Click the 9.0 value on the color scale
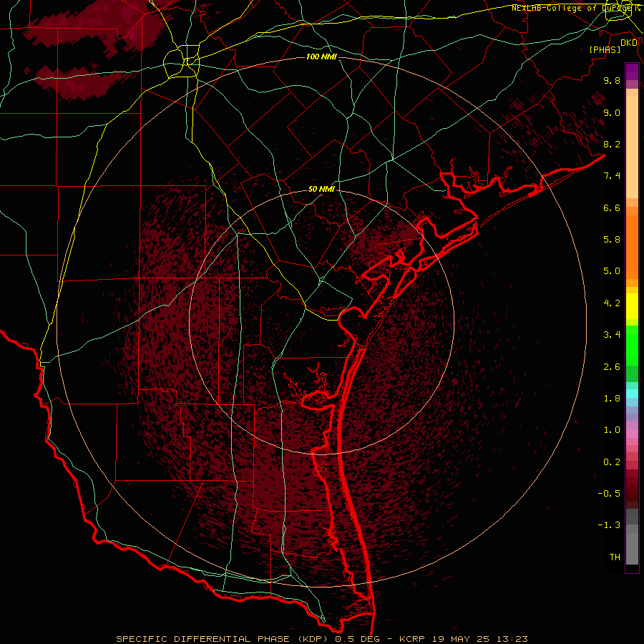Viewport: 644px width, 644px height. click(x=612, y=112)
